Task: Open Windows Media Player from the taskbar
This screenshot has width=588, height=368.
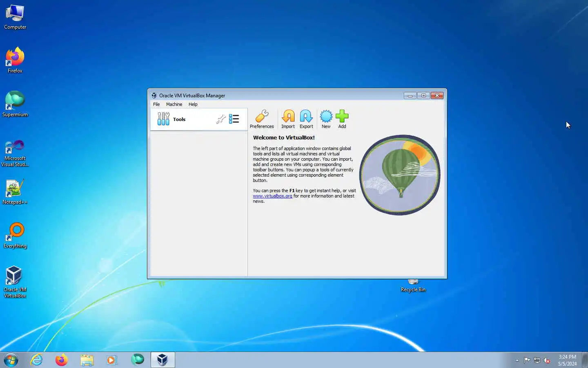Action: (x=112, y=360)
